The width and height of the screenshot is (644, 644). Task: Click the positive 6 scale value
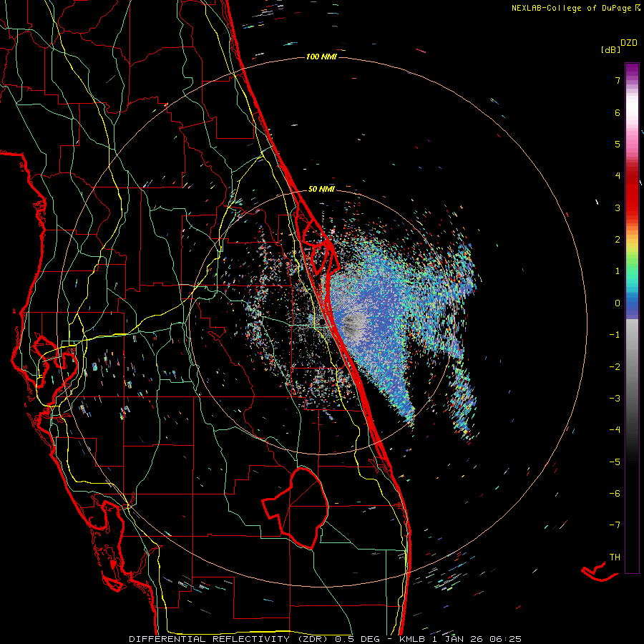click(x=618, y=112)
